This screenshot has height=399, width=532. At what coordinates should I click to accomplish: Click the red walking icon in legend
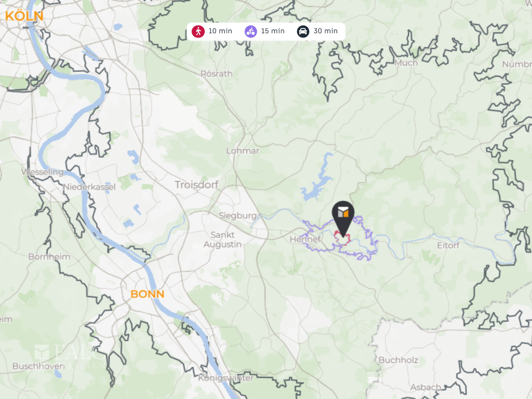(x=198, y=31)
